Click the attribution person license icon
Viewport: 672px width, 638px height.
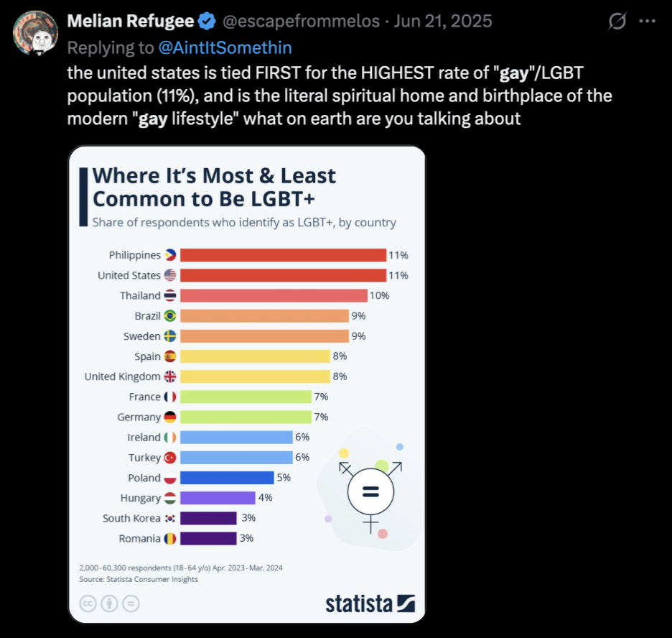click(x=109, y=604)
